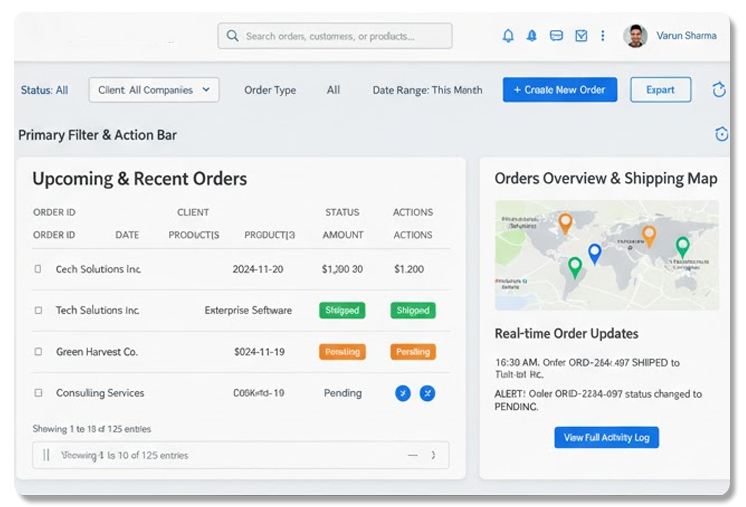Screen dimensions: 746x507
Task: Click the outlined notification bell icon
Action: pos(508,36)
